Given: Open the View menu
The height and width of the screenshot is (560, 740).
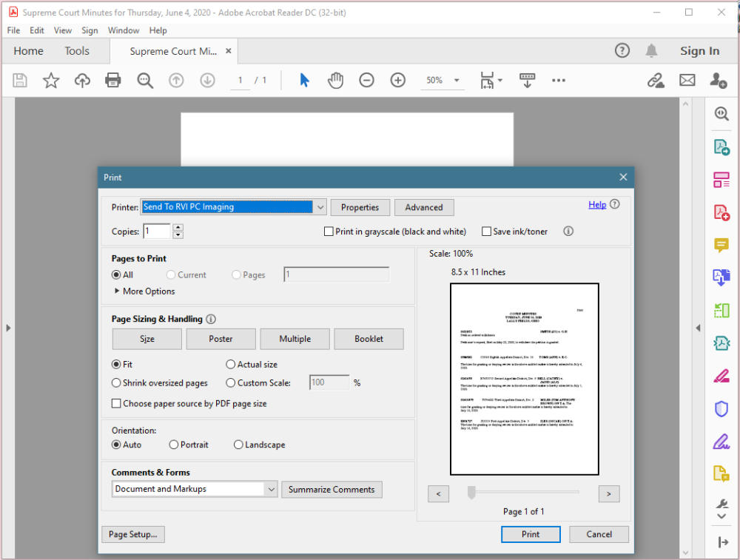Looking at the screenshot, I should (63, 30).
